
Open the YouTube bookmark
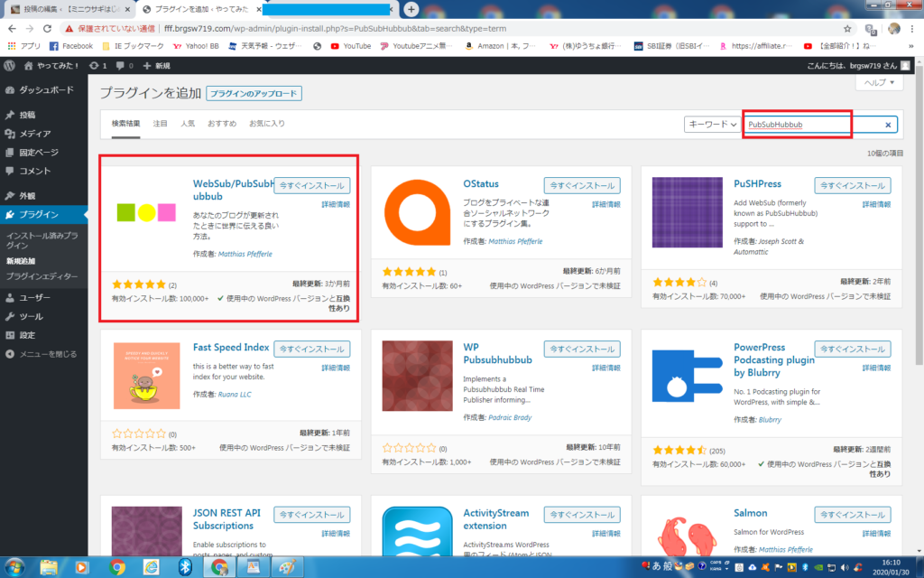click(350, 46)
